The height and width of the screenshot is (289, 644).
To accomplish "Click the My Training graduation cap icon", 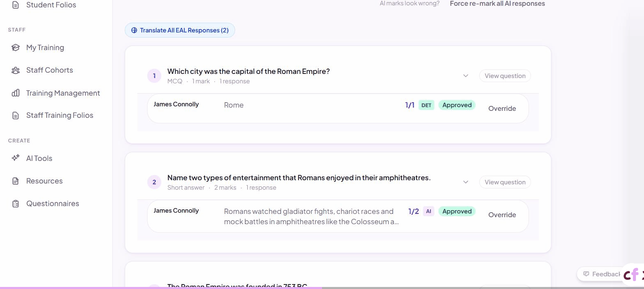I will pos(16,48).
